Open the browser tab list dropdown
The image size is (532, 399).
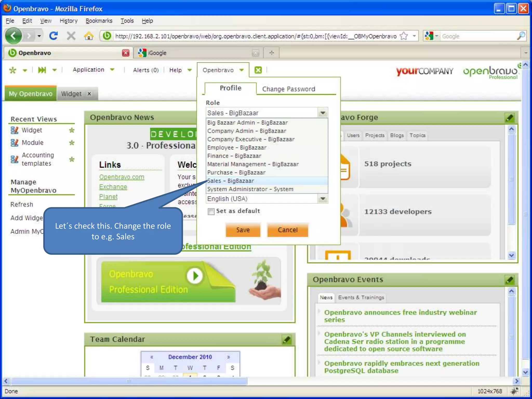(x=526, y=53)
